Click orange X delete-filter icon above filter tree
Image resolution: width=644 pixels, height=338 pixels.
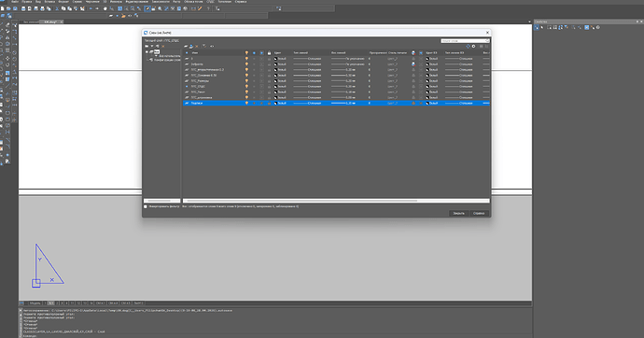click(162, 46)
